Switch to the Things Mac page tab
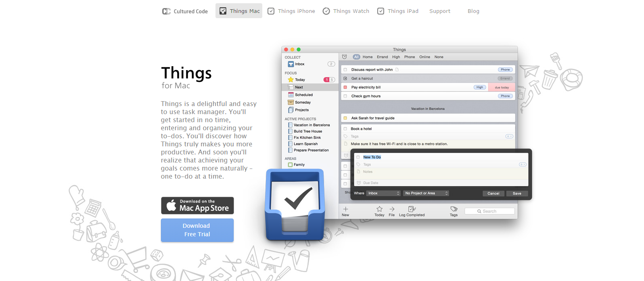644x281 pixels. point(239,11)
